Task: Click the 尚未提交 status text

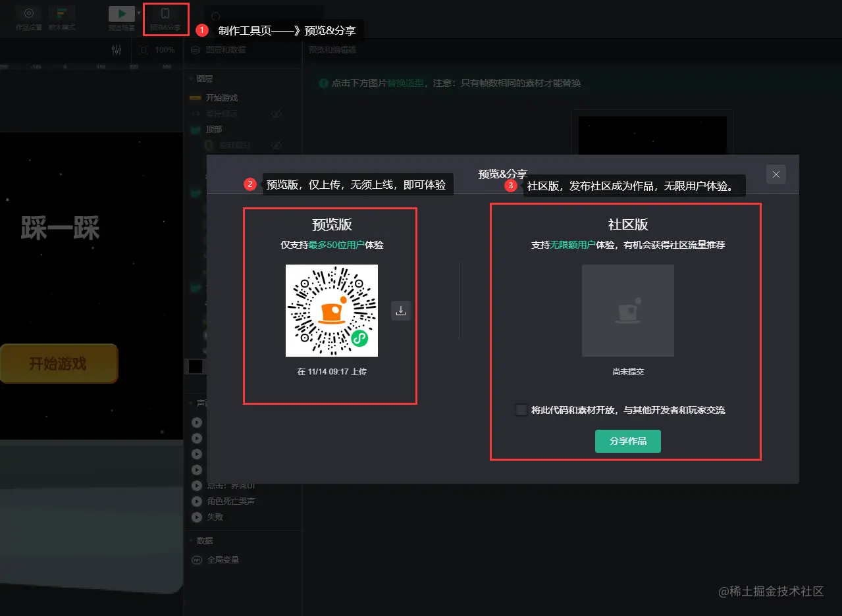Action: click(628, 372)
